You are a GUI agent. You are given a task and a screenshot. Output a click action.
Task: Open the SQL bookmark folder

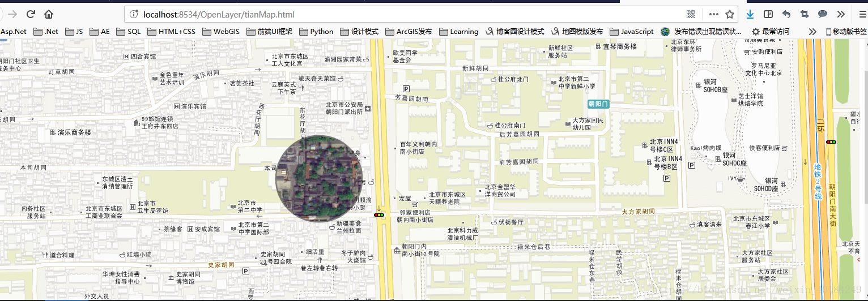click(128, 32)
